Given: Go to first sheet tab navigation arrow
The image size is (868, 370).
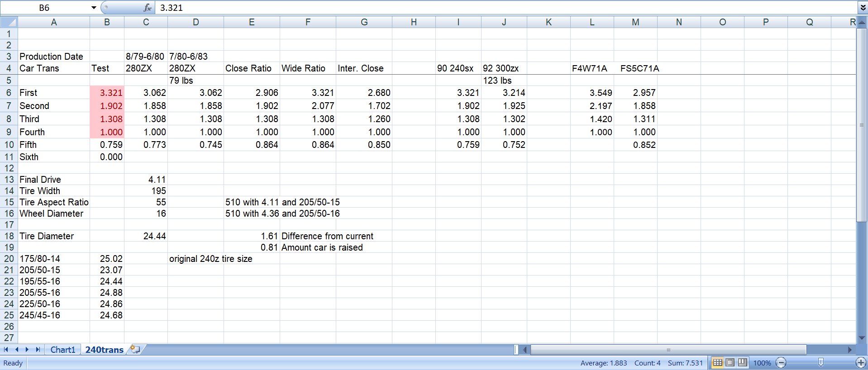Looking at the screenshot, I should 6,350.
